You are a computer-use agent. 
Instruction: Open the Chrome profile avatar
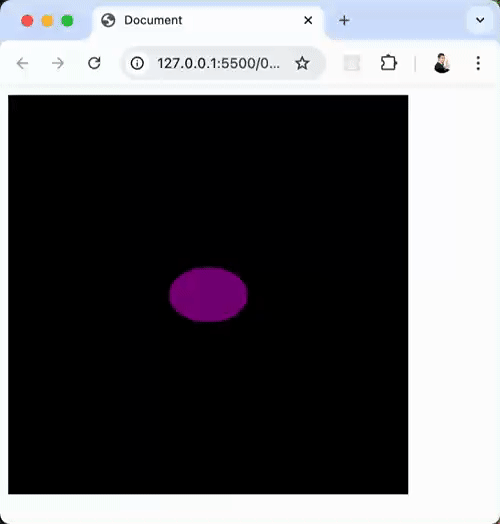point(442,63)
